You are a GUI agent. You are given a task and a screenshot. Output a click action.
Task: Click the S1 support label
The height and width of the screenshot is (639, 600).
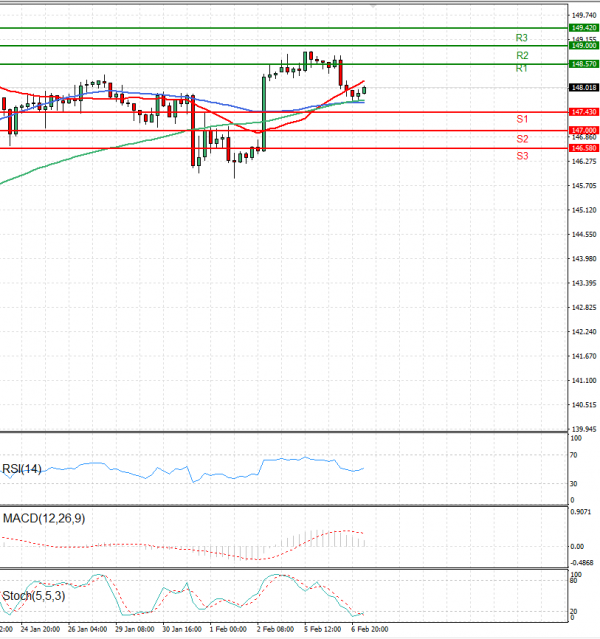coord(522,119)
